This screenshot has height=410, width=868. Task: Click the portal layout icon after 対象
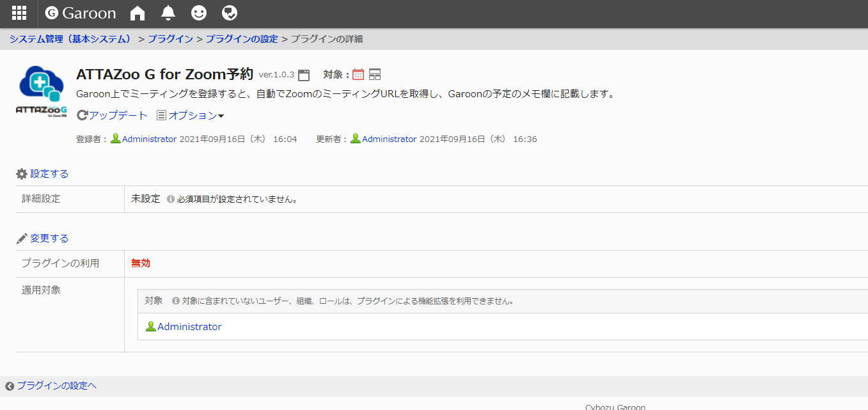click(x=375, y=75)
